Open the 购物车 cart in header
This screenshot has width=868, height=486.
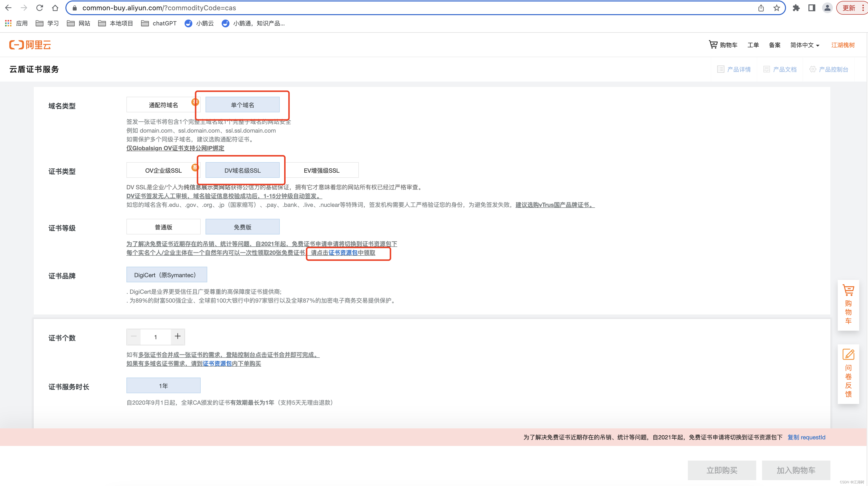[723, 45]
